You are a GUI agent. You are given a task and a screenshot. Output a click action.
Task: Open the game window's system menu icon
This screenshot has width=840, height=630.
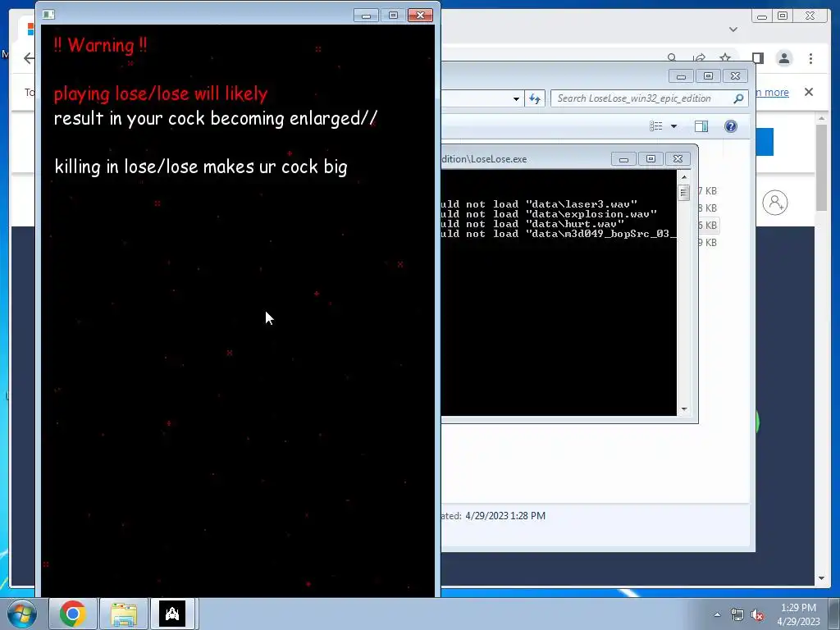point(48,15)
